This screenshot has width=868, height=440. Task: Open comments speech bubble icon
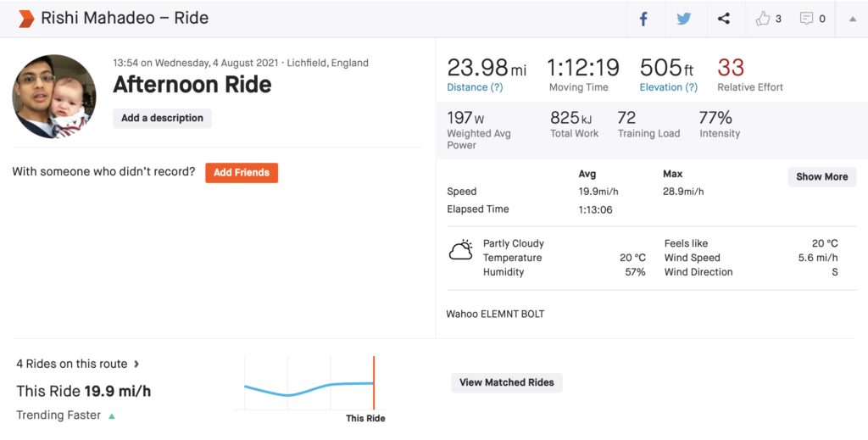[807, 19]
